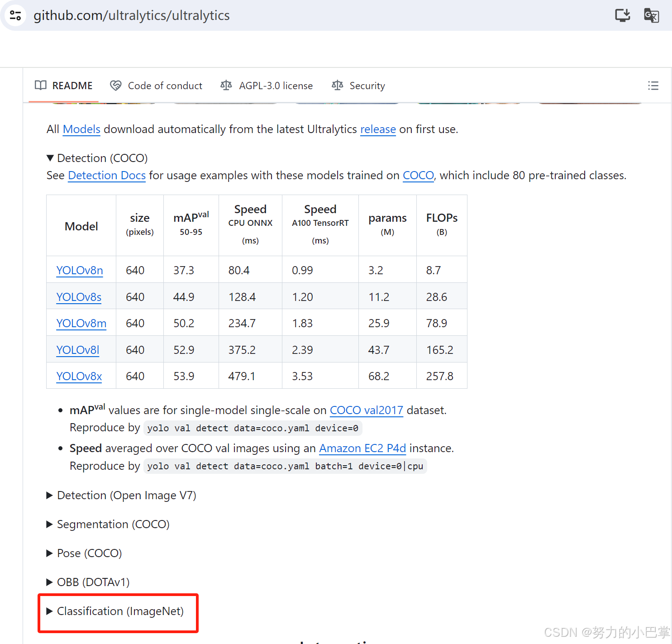This screenshot has width=672, height=644.
Task: Click the 479.1 CPU speed cell
Action: click(x=250, y=376)
